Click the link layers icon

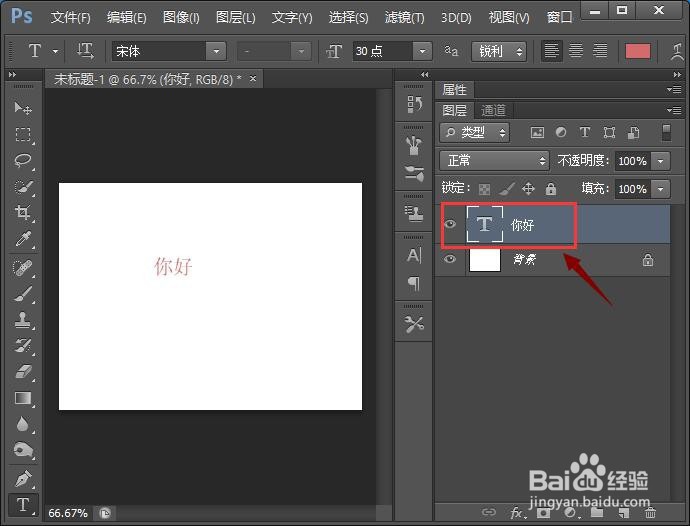coord(488,512)
